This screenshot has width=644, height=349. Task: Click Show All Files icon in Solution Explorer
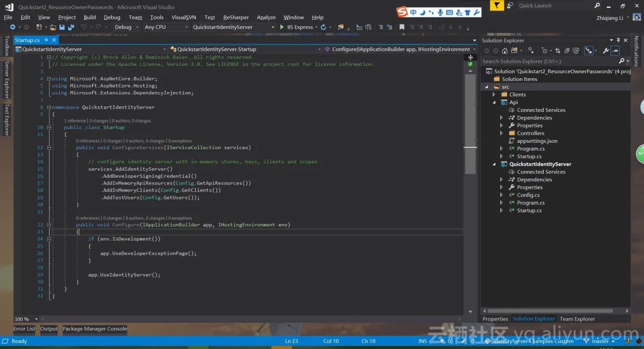pos(576,51)
